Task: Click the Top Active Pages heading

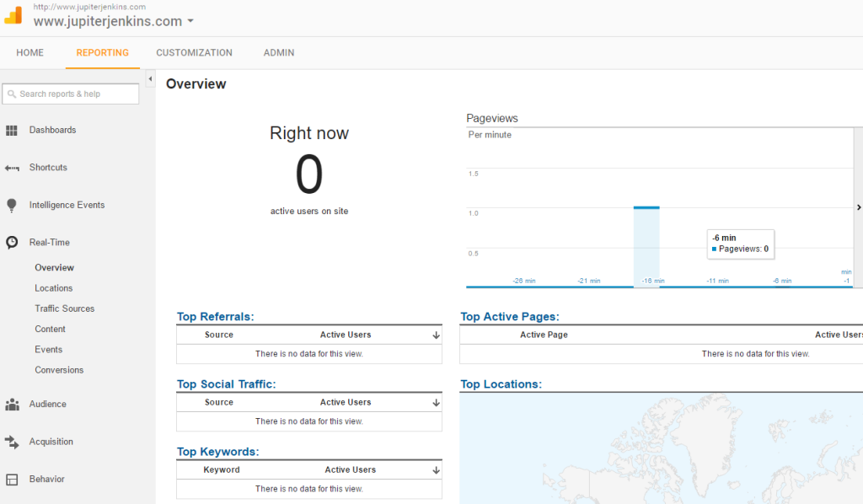Action: point(510,317)
